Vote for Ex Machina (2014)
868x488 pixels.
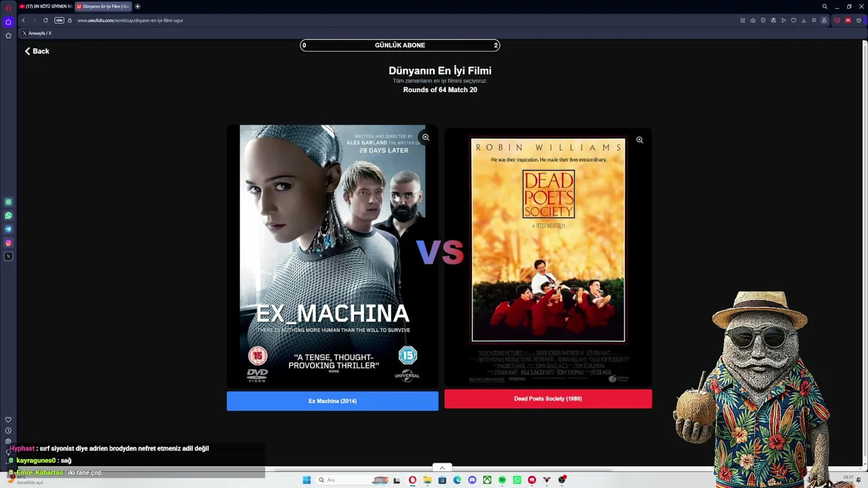[332, 401]
